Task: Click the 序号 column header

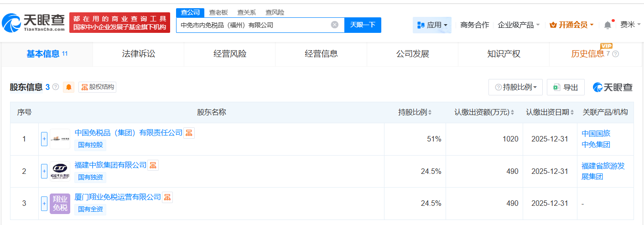Action: click(x=24, y=112)
